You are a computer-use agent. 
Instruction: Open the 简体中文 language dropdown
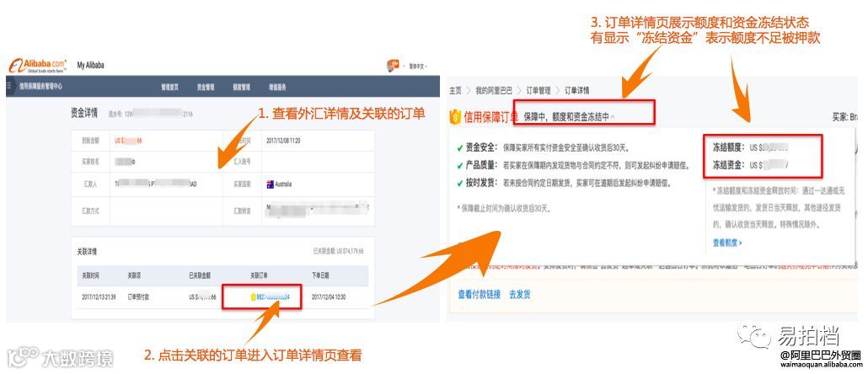point(418,66)
